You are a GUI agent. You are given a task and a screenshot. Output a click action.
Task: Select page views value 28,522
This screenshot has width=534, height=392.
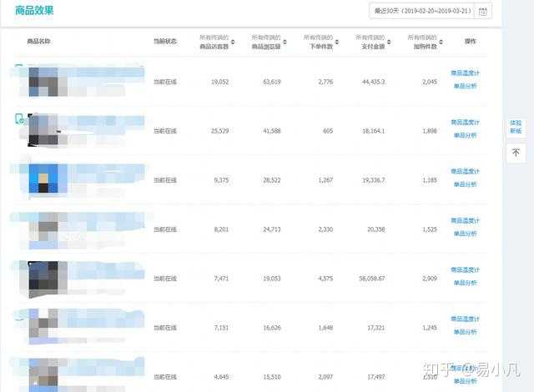click(272, 180)
